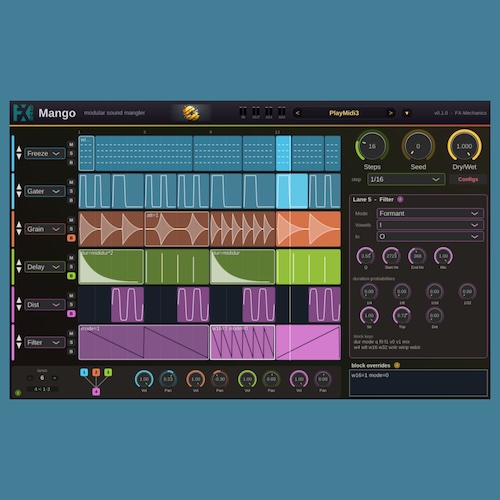
Task: Click the block overrides help icon
Action: 397,365
